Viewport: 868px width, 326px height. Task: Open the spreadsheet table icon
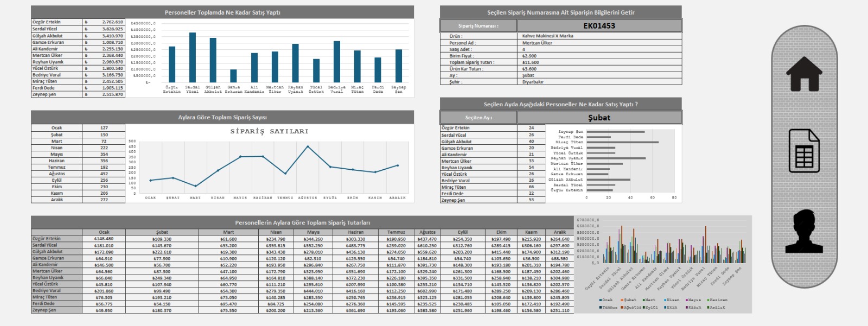(x=804, y=151)
